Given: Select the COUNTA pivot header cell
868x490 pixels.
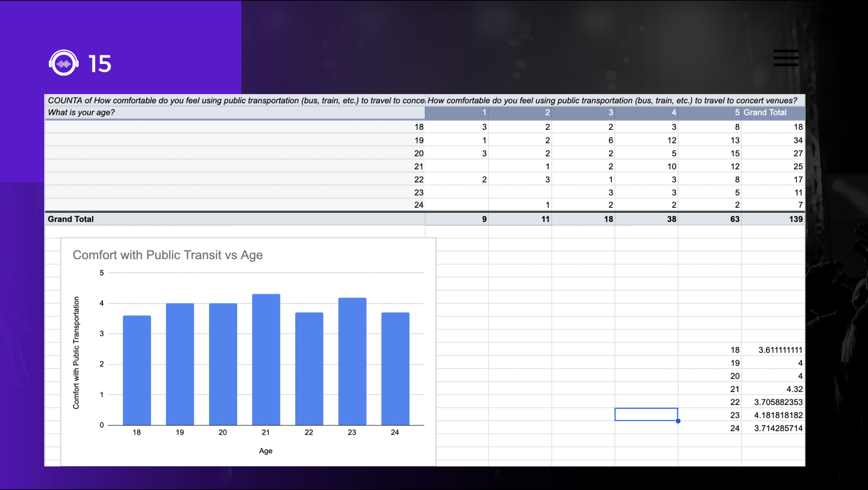Looking at the screenshot, I should tap(235, 100).
